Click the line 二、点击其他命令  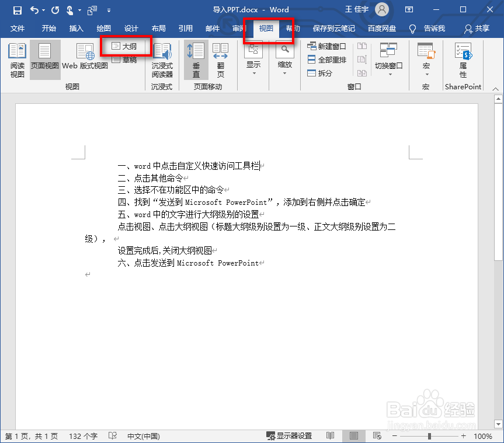pyautogui.click(x=151, y=178)
